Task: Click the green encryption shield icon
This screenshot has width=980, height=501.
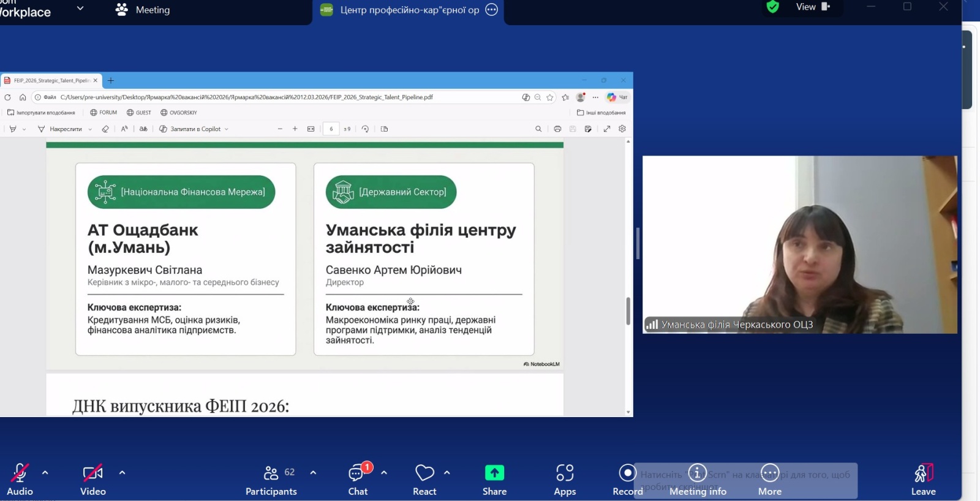Action: coord(773,7)
